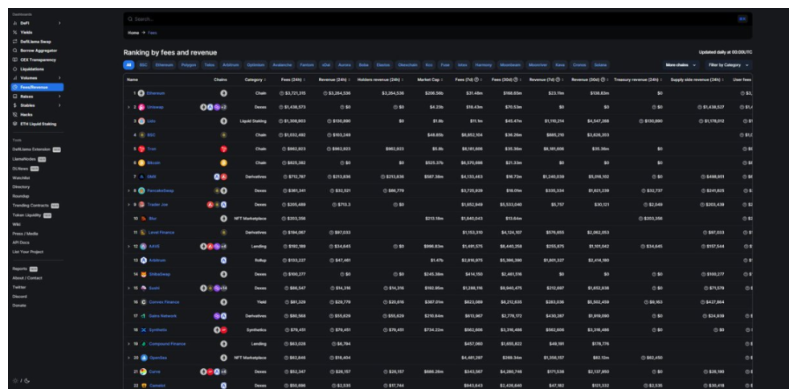Click the Bitcoin logo icon in row 6
The width and height of the screenshot is (794, 392).
pos(141,163)
